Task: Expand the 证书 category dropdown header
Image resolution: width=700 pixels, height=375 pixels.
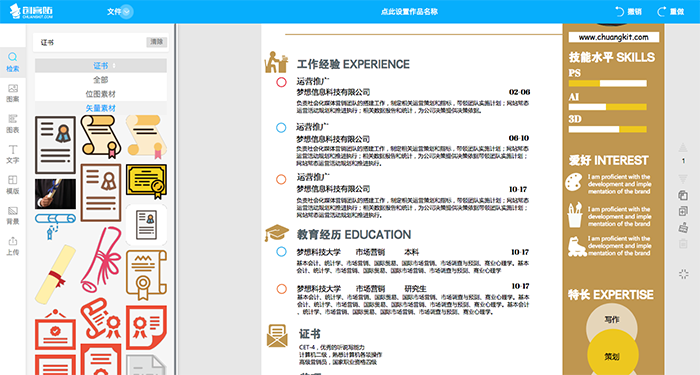Action: [101, 66]
